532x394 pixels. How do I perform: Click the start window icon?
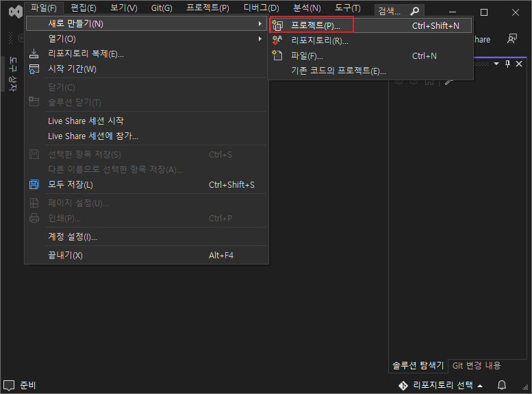point(34,69)
